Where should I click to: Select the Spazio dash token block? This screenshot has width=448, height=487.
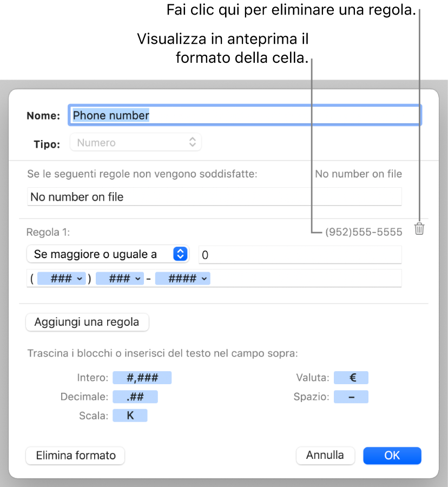(351, 397)
